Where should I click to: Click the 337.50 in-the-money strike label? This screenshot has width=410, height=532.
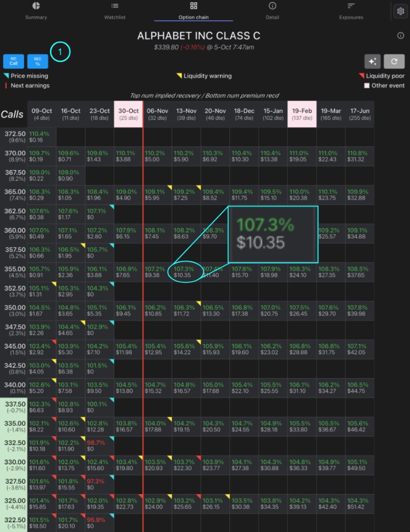[14, 407]
